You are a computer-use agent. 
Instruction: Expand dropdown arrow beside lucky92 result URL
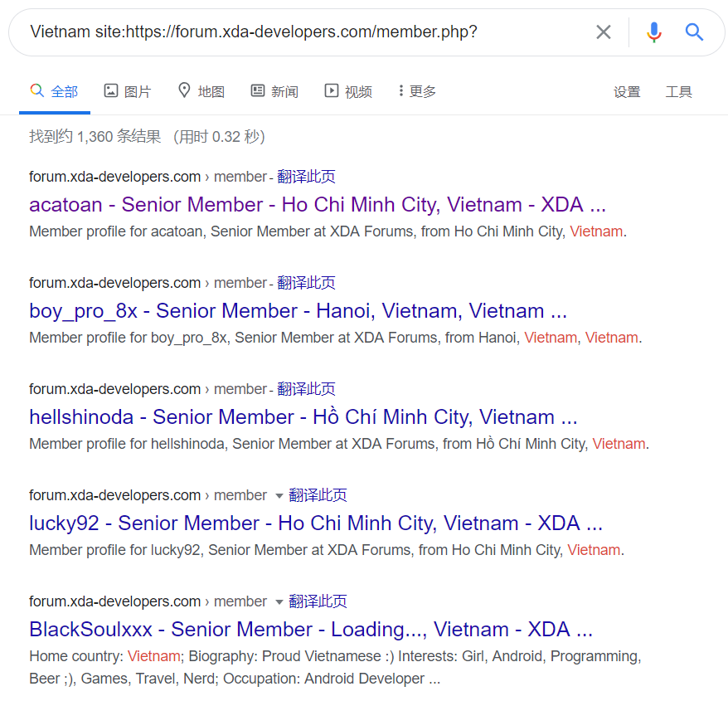[279, 495]
